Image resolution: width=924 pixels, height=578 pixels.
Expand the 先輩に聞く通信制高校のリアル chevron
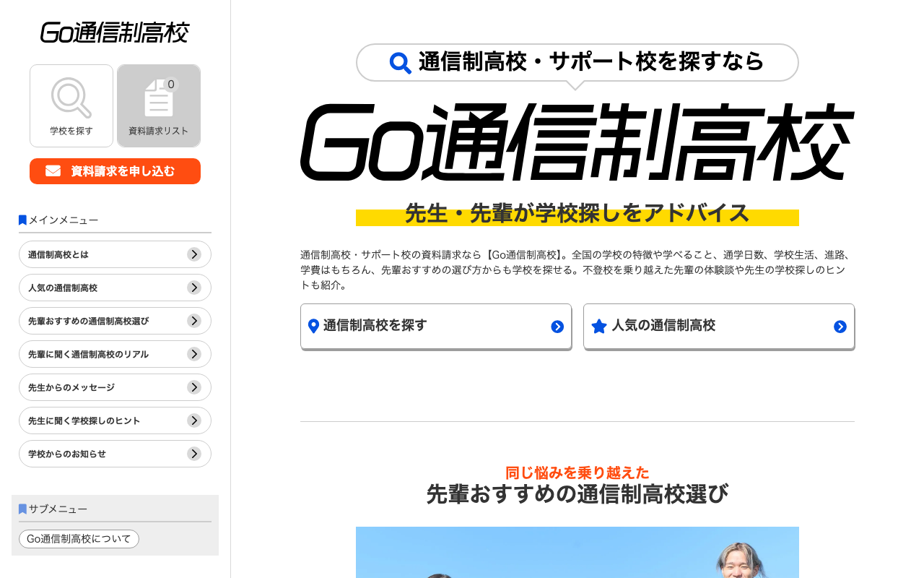click(x=194, y=354)
